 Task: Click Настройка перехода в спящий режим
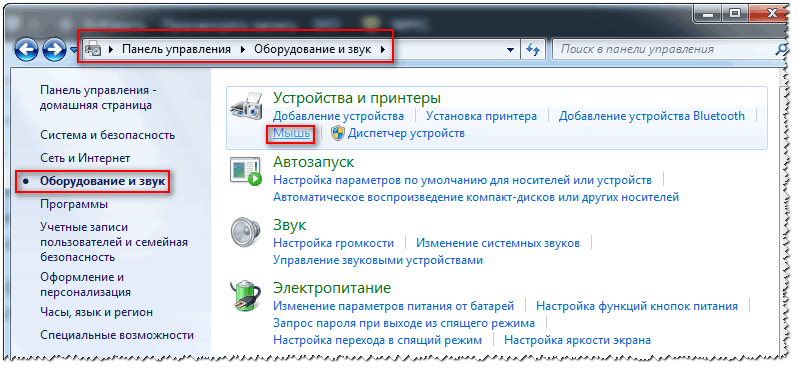point(377,340)
